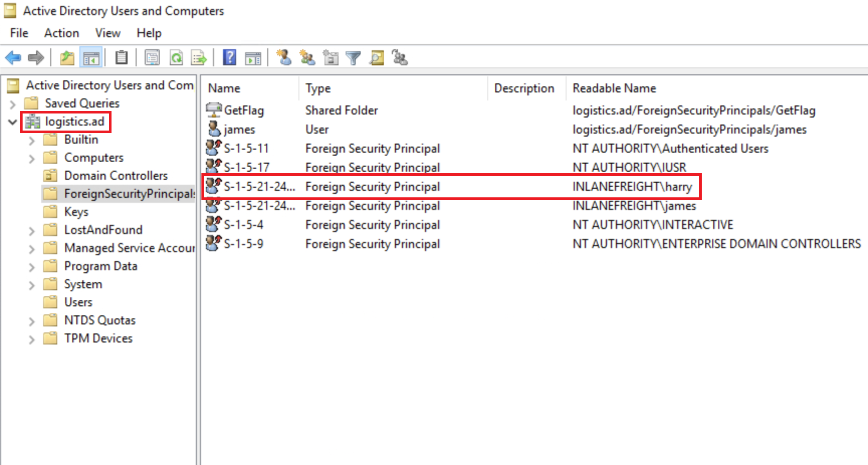Expand the NTDS Quotas node
This screenshot has width=868, height=465.
click(32, 321)
